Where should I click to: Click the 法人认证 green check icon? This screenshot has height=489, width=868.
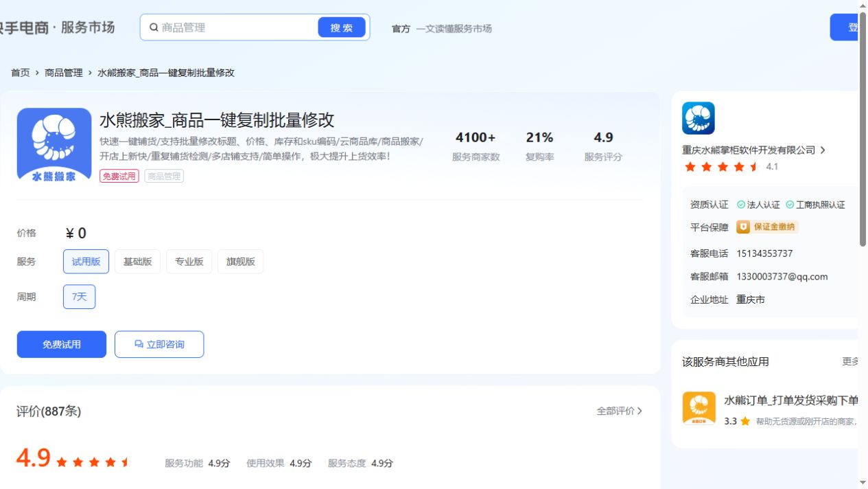[x=741, y=205]
